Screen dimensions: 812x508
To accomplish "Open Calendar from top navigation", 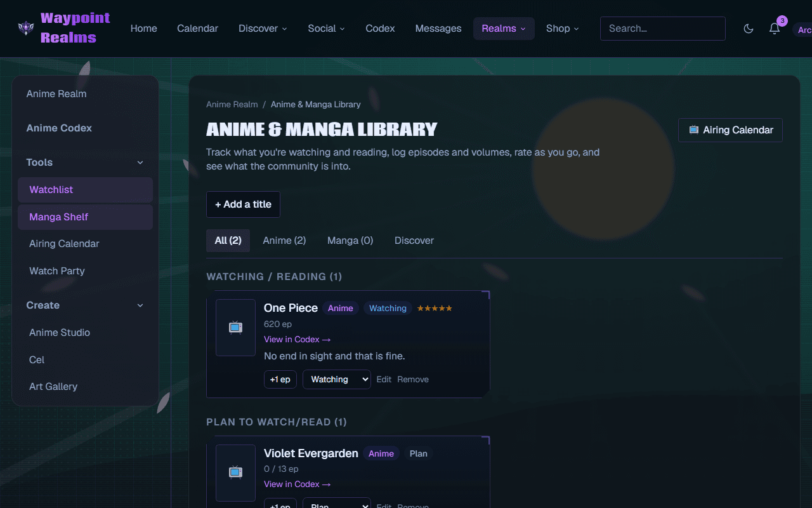I will [x=197, y=29].
